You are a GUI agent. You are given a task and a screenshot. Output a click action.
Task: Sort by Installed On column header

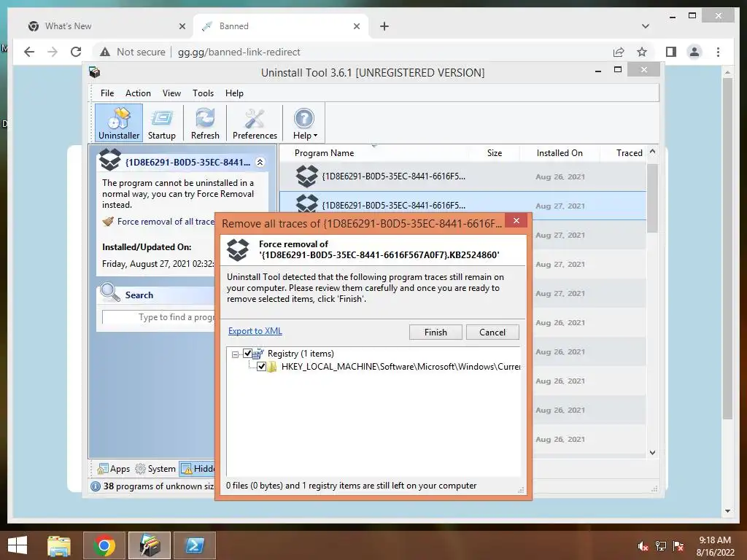click(x=560, y=153)
